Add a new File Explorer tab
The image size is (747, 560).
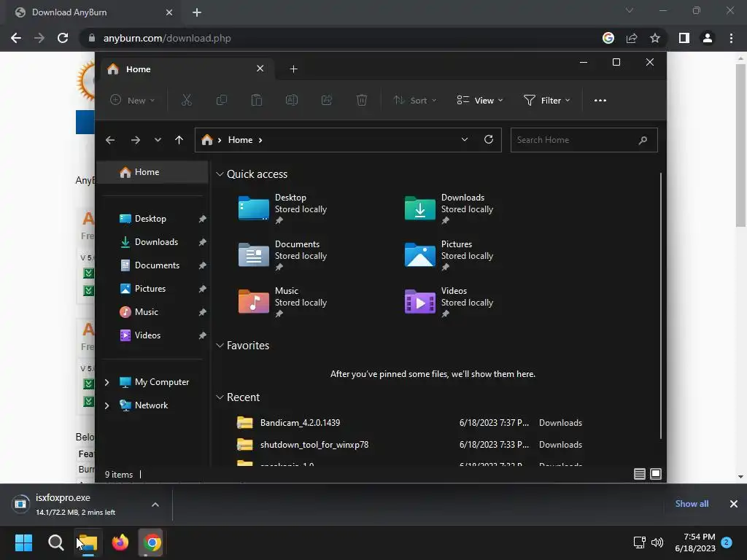coord(293,69)
